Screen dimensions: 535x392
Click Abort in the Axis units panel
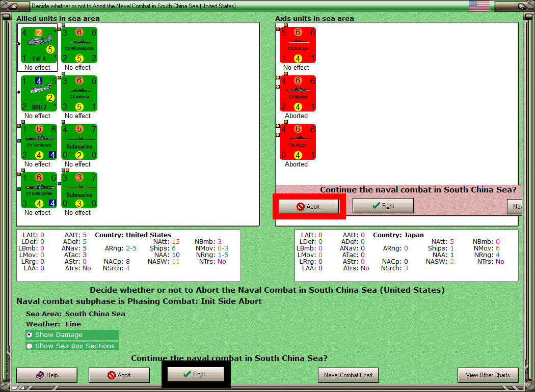coord(309,207)
